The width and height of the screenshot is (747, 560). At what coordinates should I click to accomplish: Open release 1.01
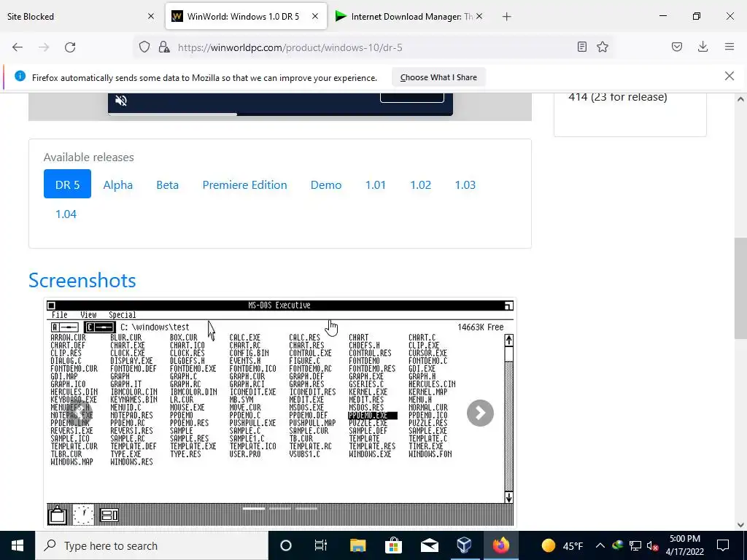[376, 184]
